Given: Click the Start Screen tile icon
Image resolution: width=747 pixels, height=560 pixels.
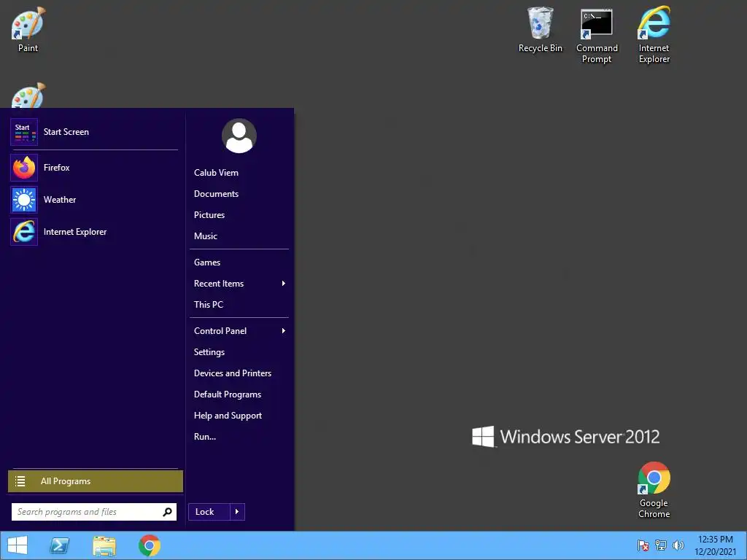Looking at the screenshot, I should (24, 132).
